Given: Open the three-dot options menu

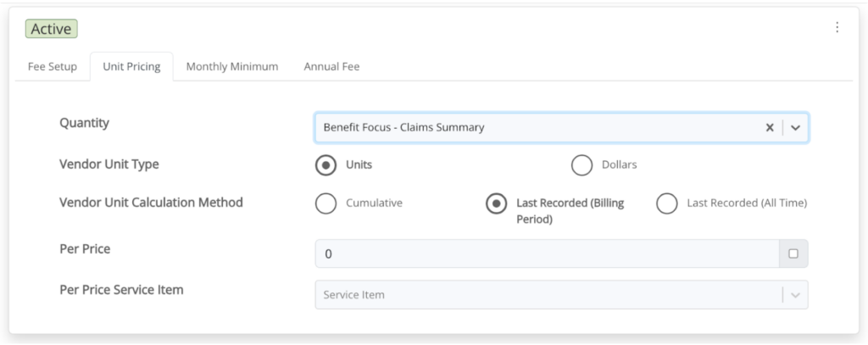Looking at the screenshot, I should coord(837,28).
